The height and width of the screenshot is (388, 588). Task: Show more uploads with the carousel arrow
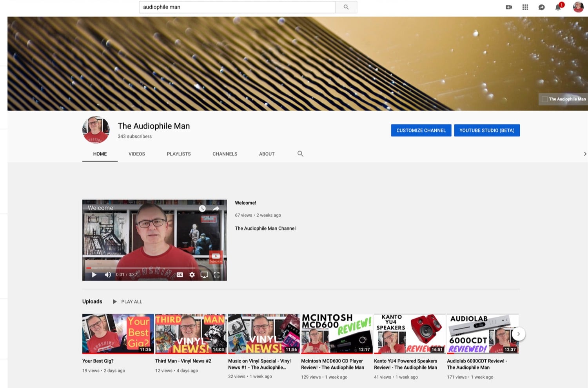(518, 334)
